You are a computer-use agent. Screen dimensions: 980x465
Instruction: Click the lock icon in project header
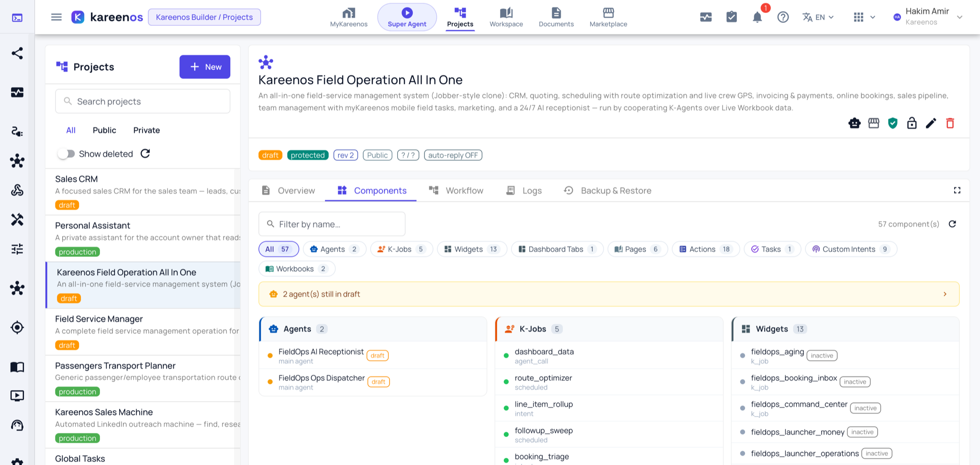click(x=912, y=123)
